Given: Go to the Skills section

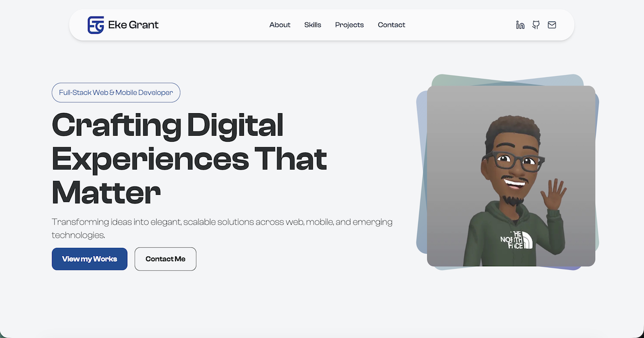Looking at the screenshot, I should pos(312,25).
